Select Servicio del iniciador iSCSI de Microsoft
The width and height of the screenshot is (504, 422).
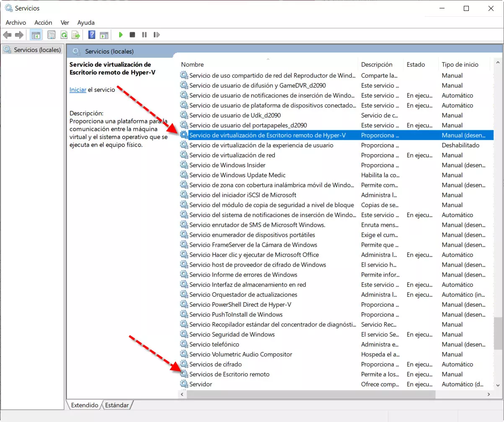coord(336,195)
